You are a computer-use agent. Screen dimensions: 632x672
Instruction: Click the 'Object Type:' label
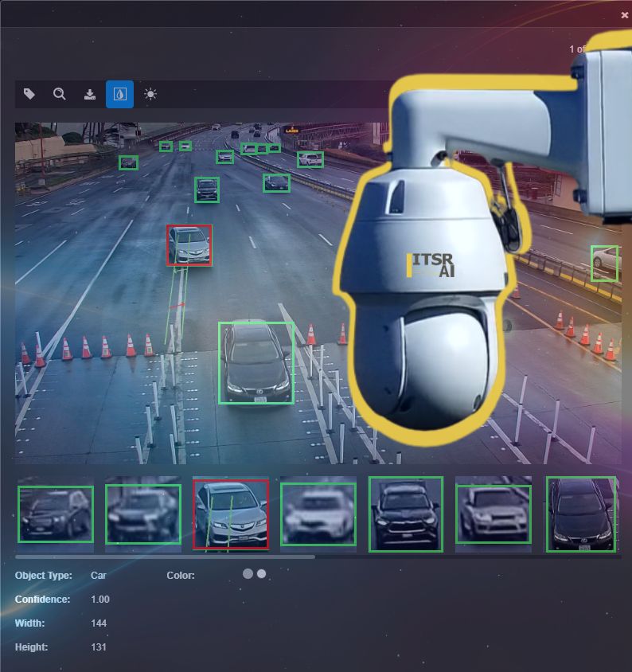(x=43, y=576)
